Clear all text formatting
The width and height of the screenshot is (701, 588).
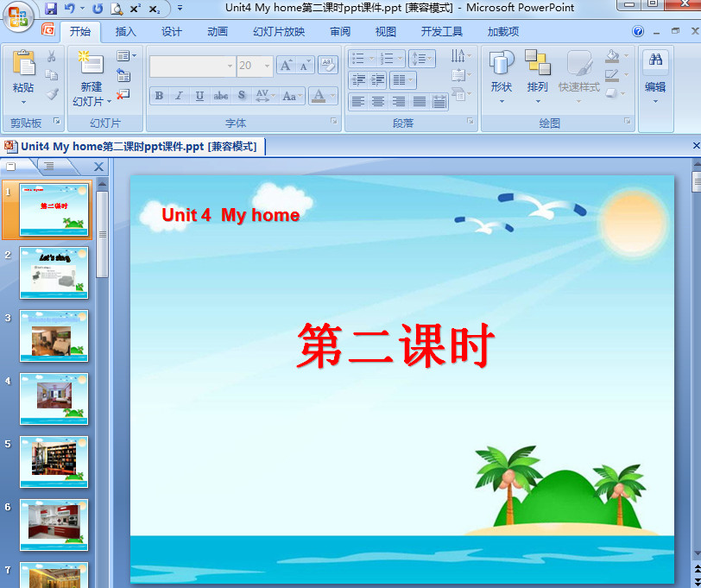[x=328, y=66]
